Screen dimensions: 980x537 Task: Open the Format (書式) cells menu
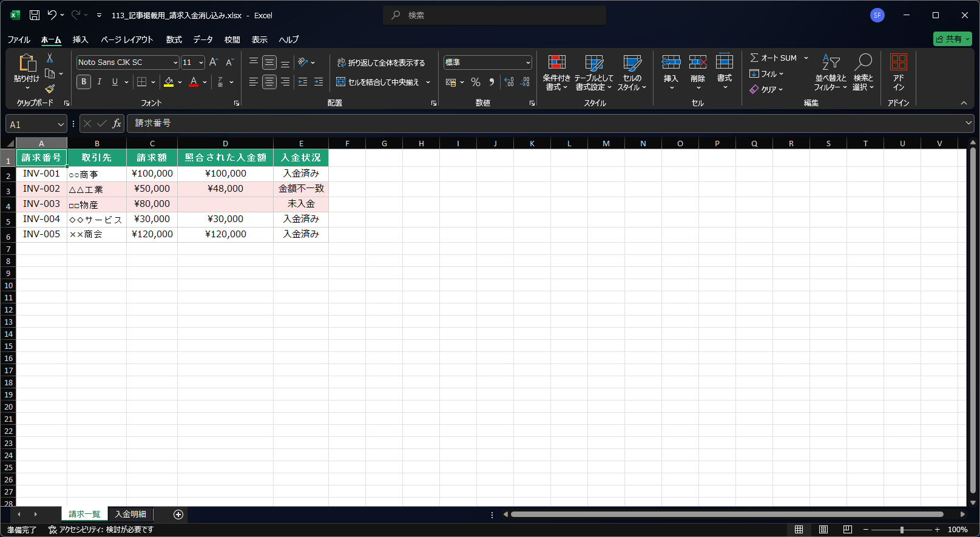725,73
